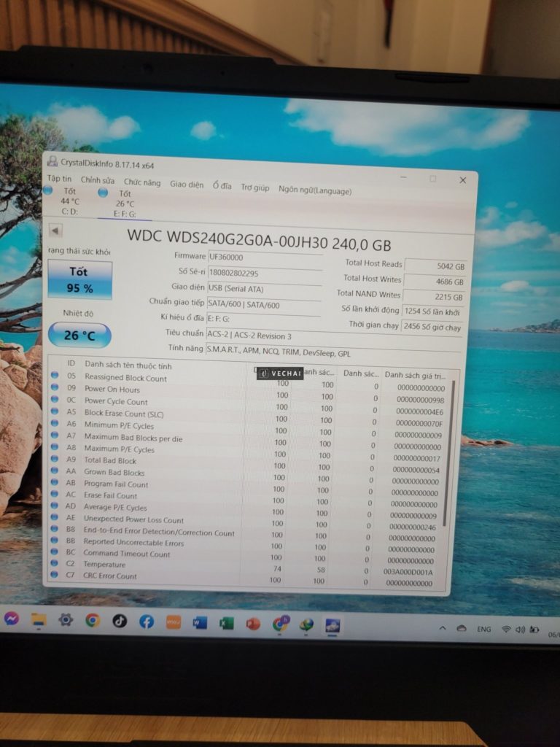This screenshot has width=560, height=747.
Task: Open Excel from the taskbar
Action: [x=227, y=623]
